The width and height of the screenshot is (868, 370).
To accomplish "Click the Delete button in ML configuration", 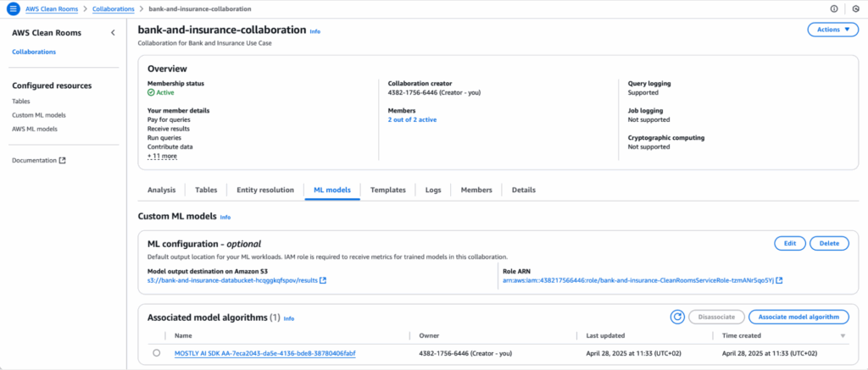I will coord(829,243).
